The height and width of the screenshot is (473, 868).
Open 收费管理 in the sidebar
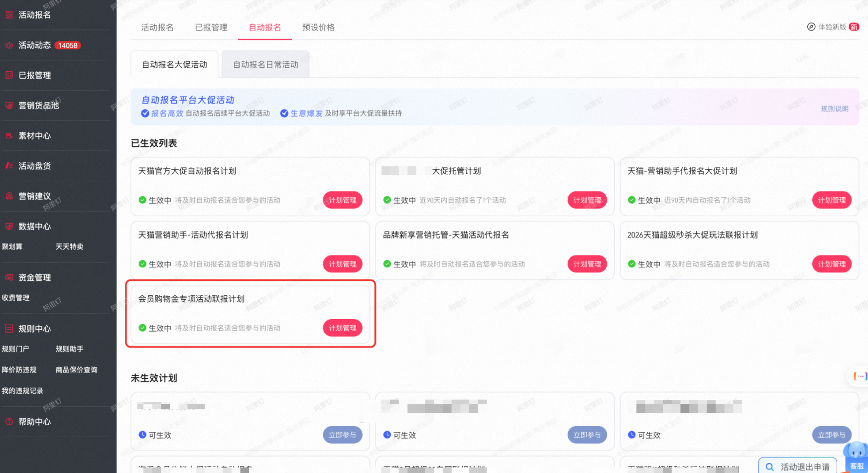click(15, 298)
